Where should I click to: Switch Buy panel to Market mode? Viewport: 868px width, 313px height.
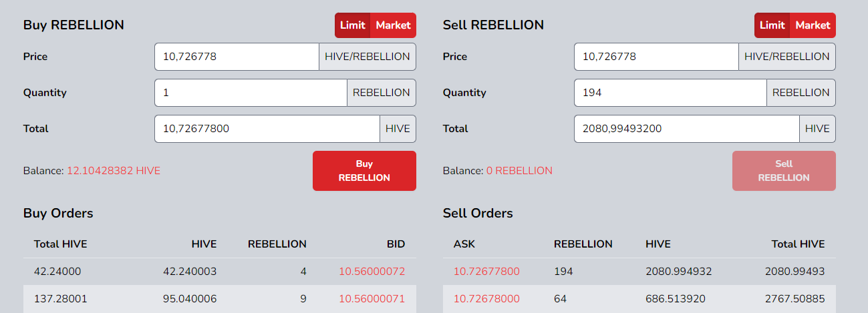pyautogui.click(x=394, y=25)
